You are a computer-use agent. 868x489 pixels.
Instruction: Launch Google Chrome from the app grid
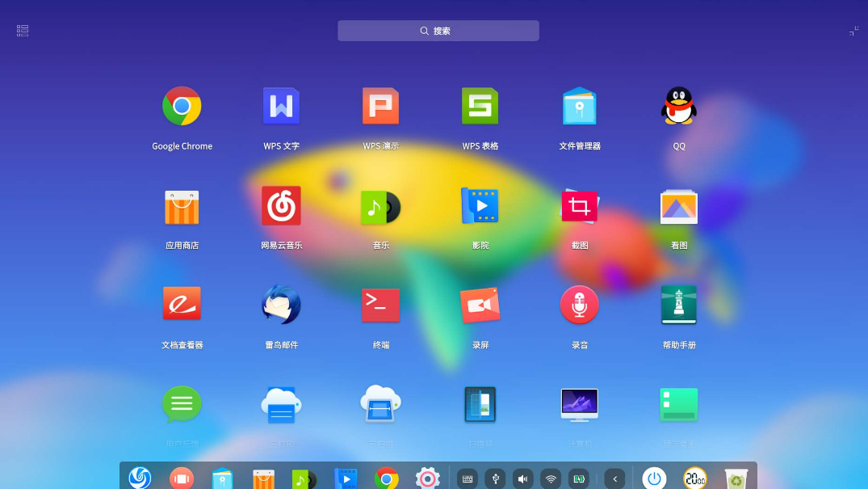coord(182,107)
